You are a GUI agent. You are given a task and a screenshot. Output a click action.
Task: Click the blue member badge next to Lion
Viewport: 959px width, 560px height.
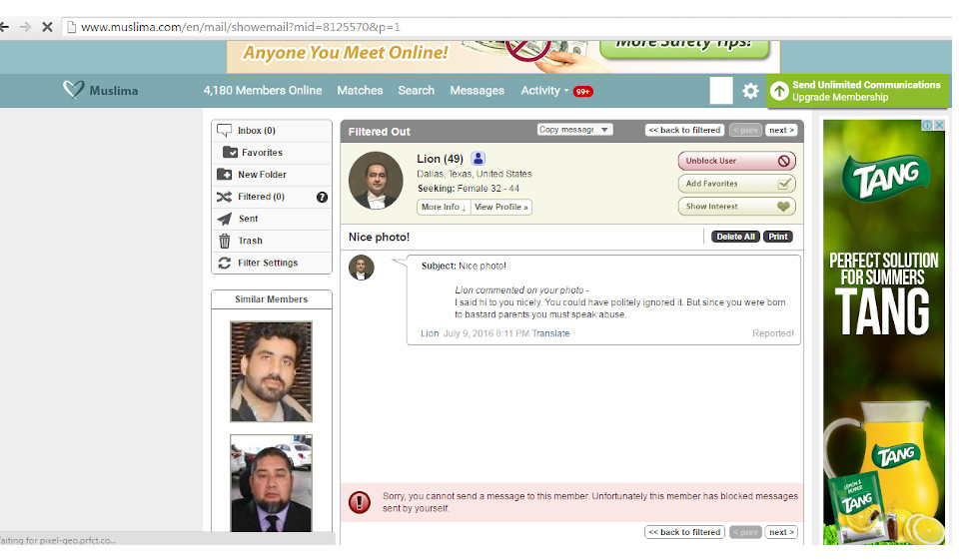[479, 159]
